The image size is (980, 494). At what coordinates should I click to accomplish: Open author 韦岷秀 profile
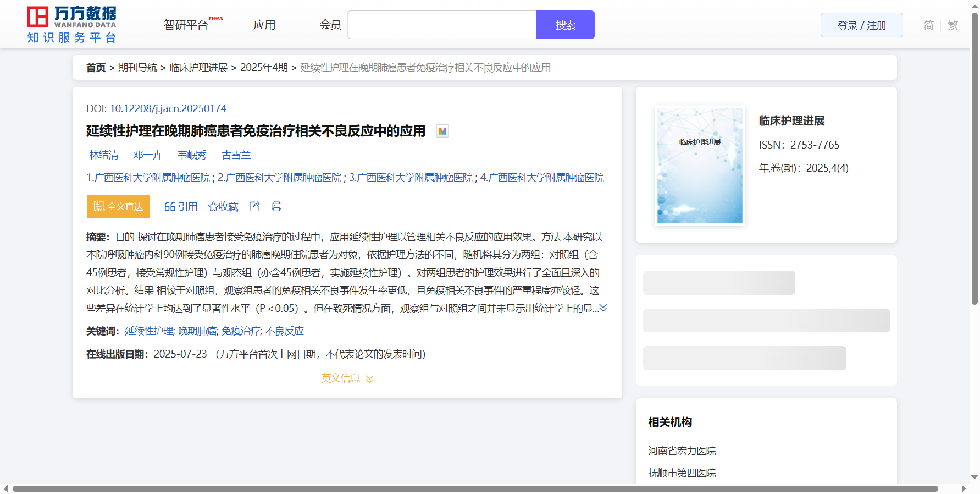click(x=192, y=155)
